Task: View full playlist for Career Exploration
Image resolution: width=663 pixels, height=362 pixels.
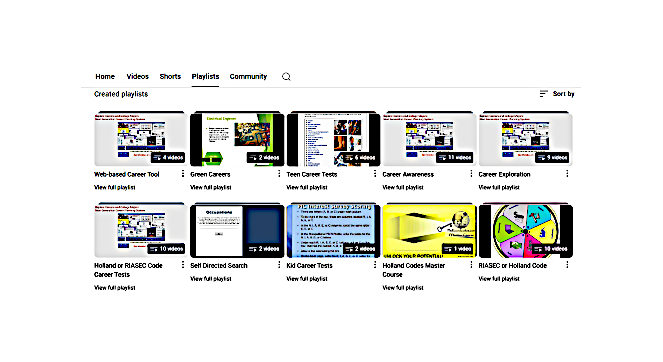Action: click(499, 187)
